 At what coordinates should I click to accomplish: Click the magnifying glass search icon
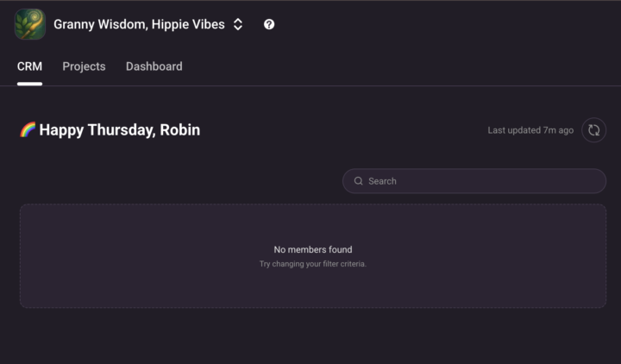[x=359, y=181]
